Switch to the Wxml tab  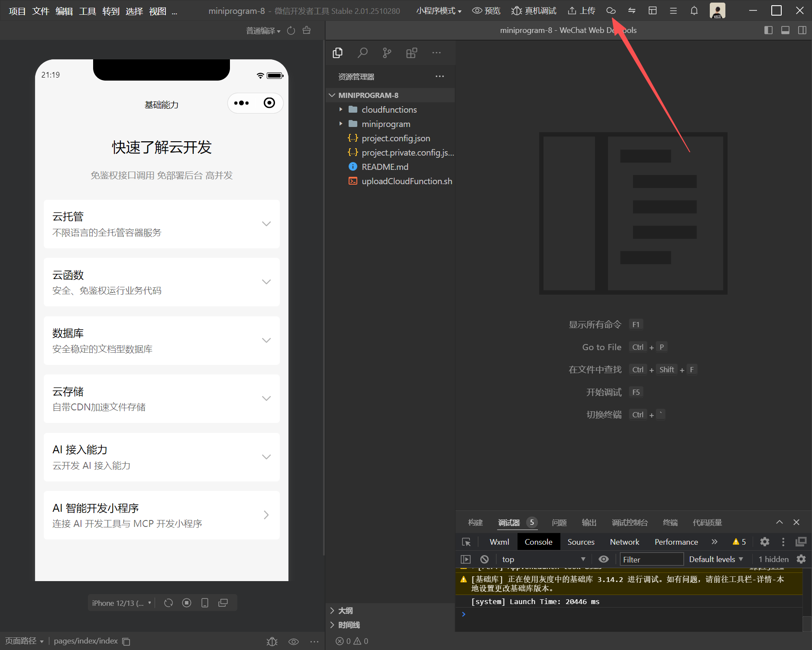[499, 542]
